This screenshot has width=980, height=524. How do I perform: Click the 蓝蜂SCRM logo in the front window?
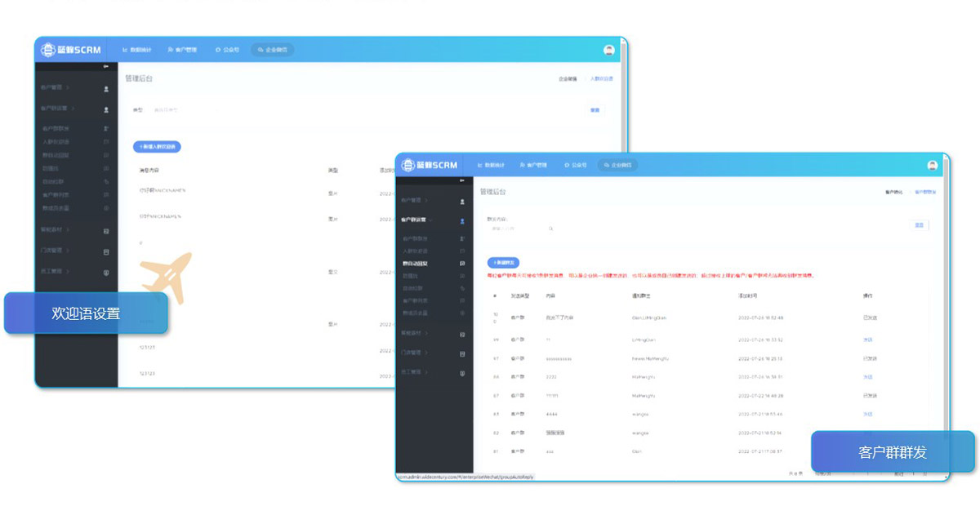coord(430,165)
